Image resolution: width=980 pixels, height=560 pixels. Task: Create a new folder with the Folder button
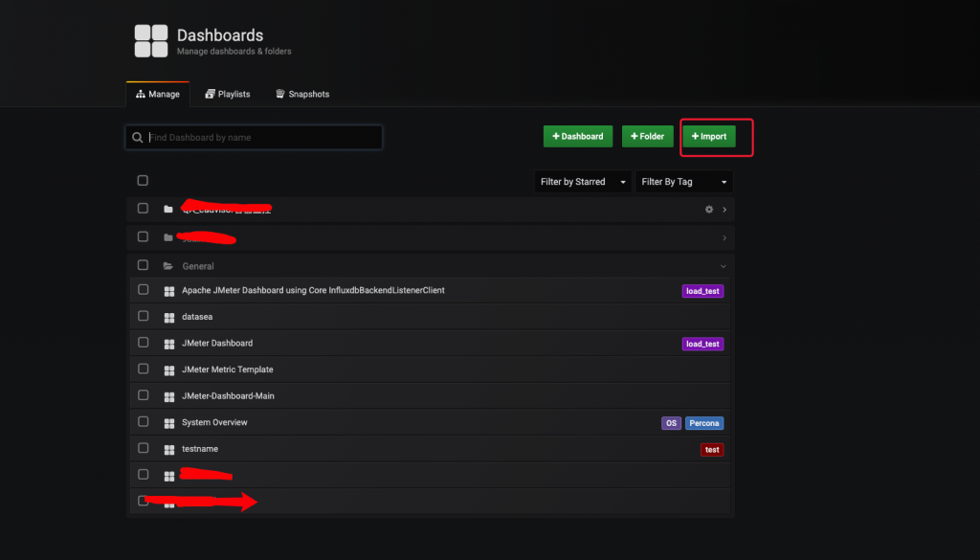coord(648,137)
